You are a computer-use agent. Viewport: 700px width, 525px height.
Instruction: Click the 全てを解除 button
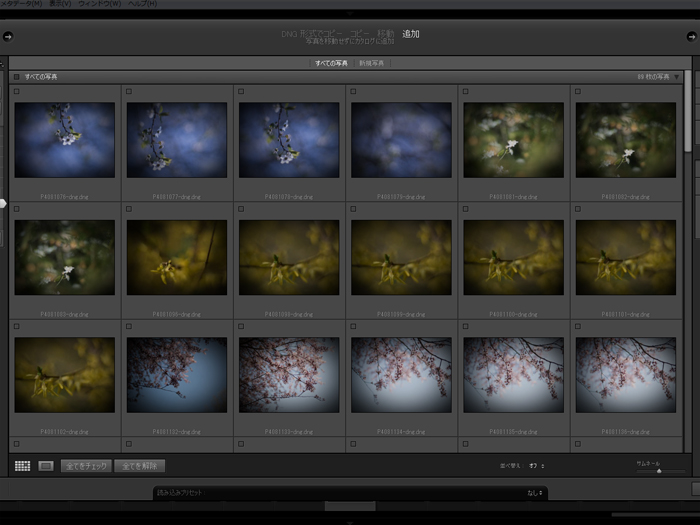coord(139,466)
